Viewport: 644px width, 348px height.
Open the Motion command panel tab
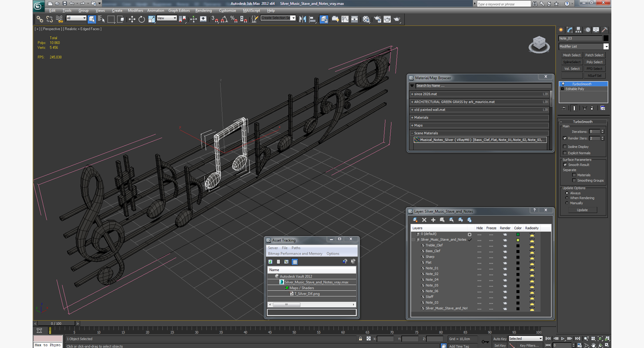click(587, 30)
